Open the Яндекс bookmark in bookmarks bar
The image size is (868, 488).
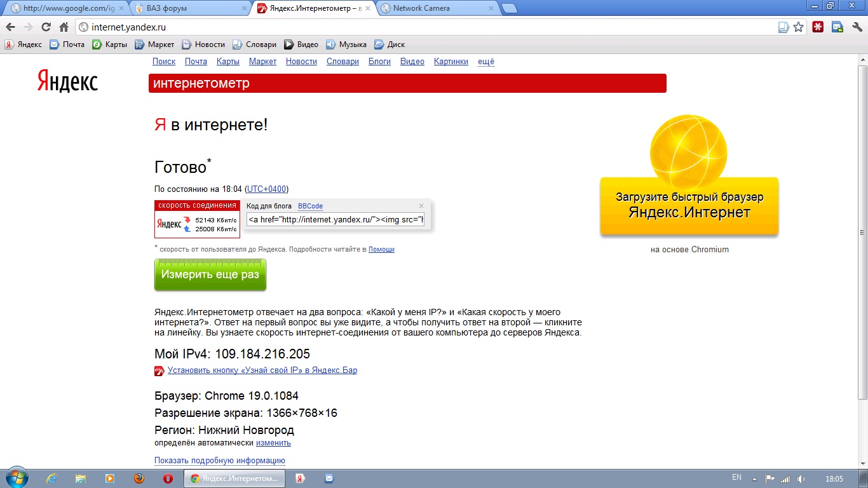(x=23, y=44)
